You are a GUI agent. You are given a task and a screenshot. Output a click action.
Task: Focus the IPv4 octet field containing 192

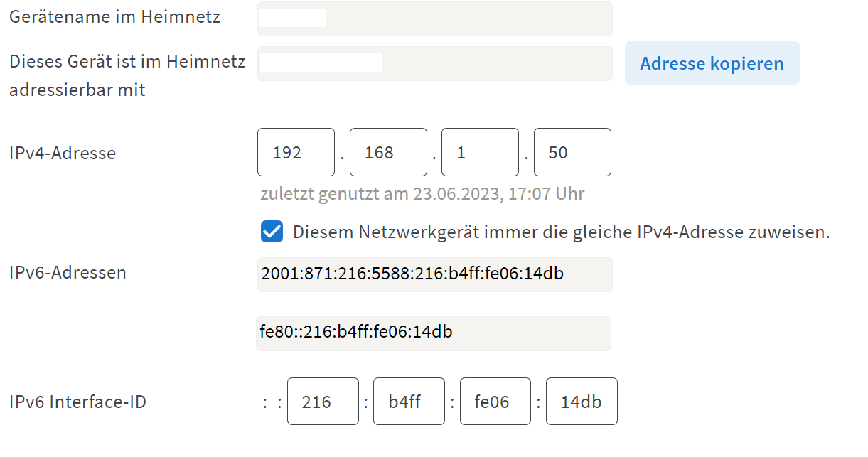tap(296, 152)
